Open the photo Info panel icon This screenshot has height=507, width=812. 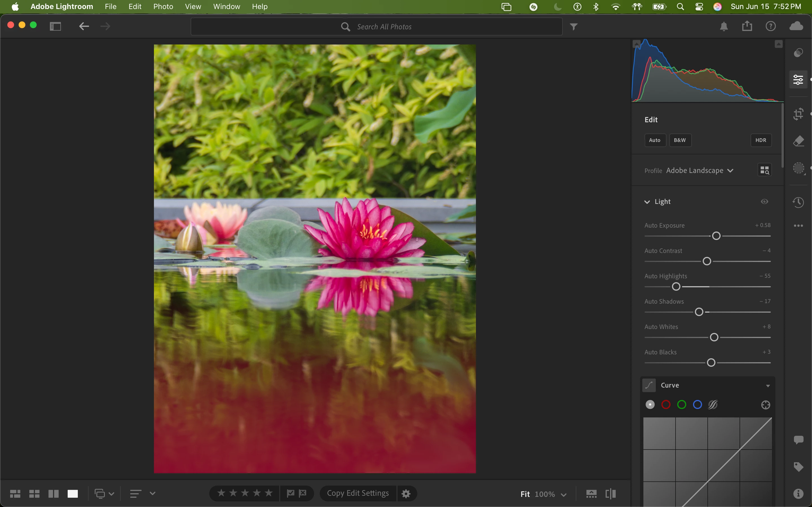[798, 493]
